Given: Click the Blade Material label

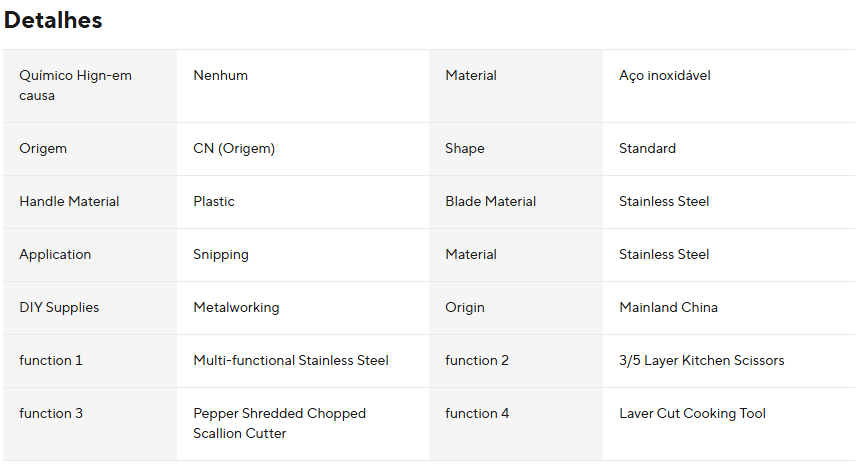Looking at the screenshot, I should [x=490, y=201].
